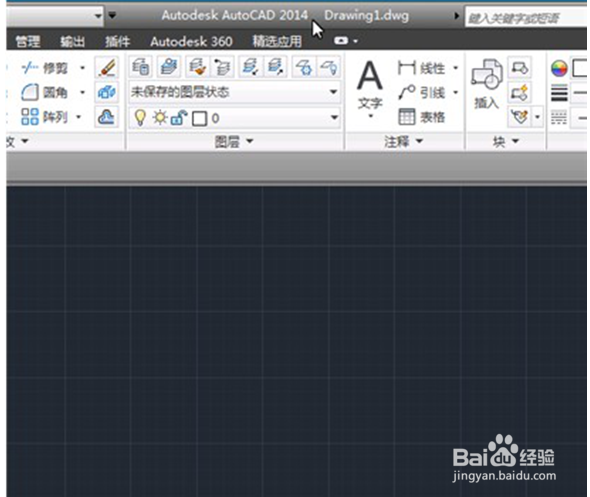Open the Plug-ins (插件) ribbon tab

[118, 41]
